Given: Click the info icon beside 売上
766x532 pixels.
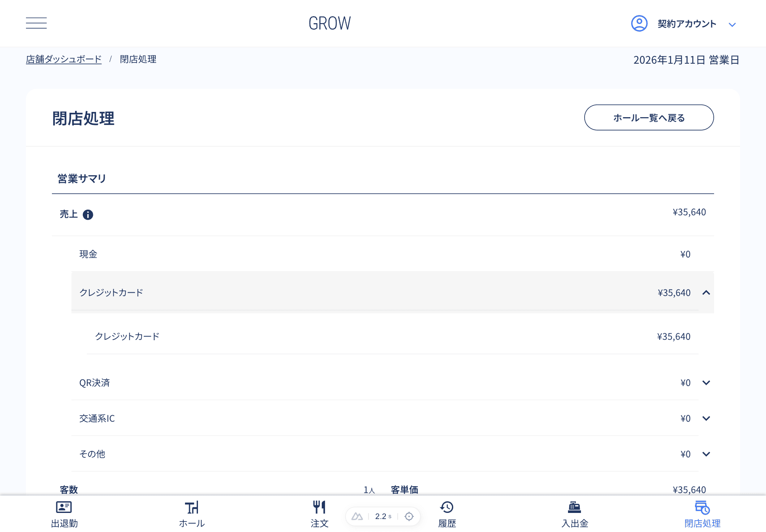Looking at the screenshot, I should [88, 215].
